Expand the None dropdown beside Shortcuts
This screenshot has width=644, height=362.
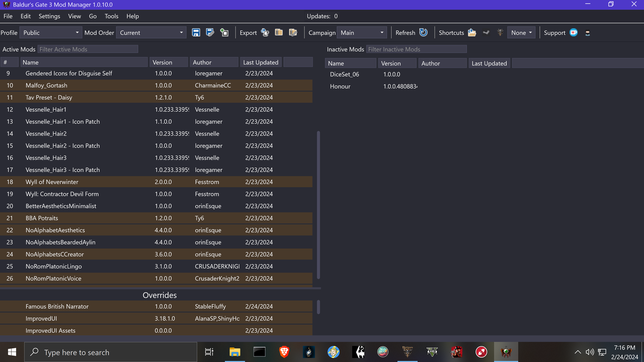pyautogui.click(x=521, y=33)
